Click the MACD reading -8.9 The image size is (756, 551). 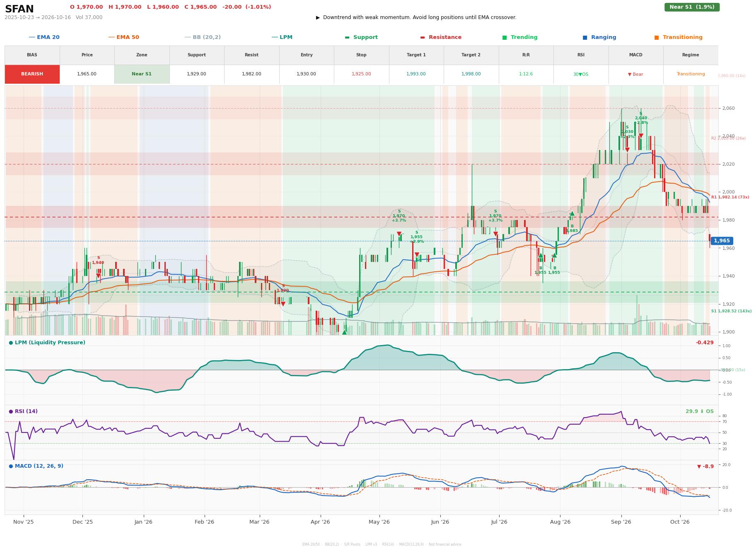click(705, 466)
